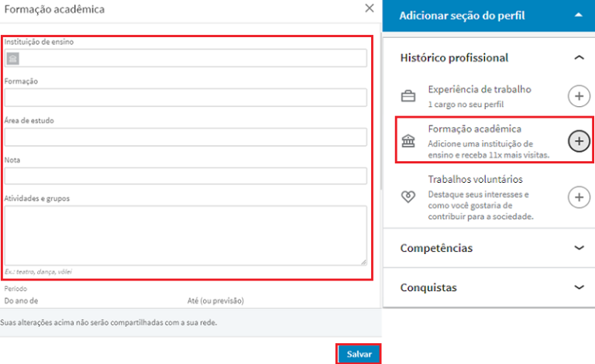
Task: Expand the Conquistas section
Action: point(578,287)
